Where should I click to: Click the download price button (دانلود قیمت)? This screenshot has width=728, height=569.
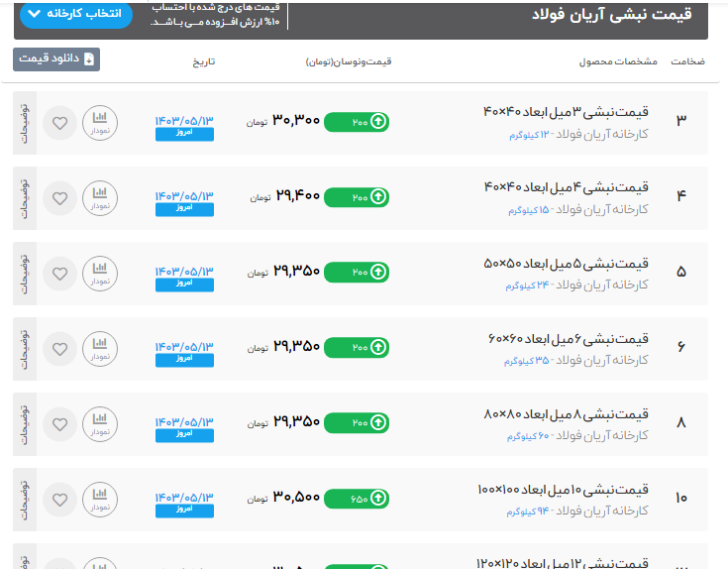[56, 59]
